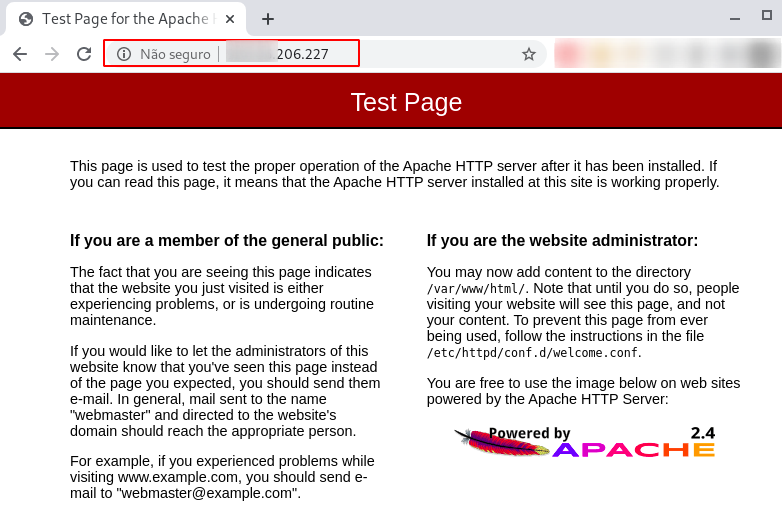Image resolution: width=782 pixels, height=513 pixels.
Task: Click the Powered by Apache 2.4 image
Action: pyautogui.click(x=584, y=441)
